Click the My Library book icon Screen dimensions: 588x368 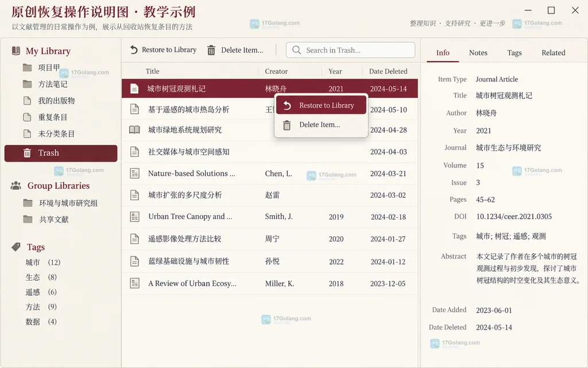[x=16, y=51]
